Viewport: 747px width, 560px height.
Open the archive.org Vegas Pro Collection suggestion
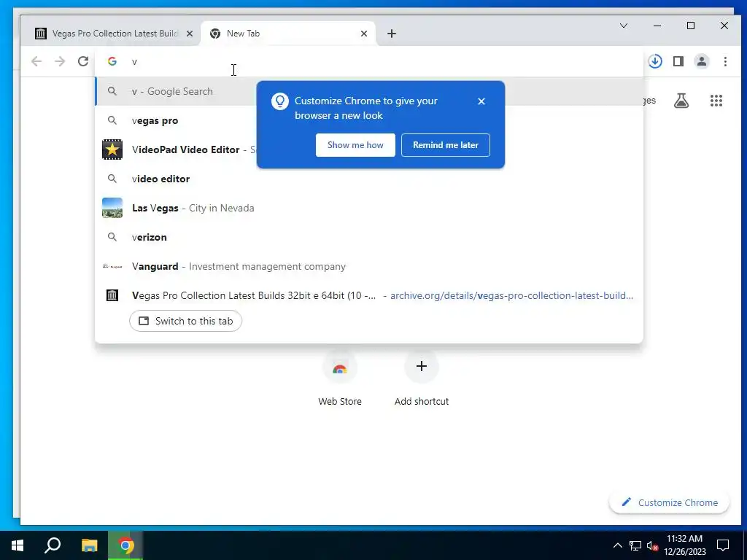[369, 295]
